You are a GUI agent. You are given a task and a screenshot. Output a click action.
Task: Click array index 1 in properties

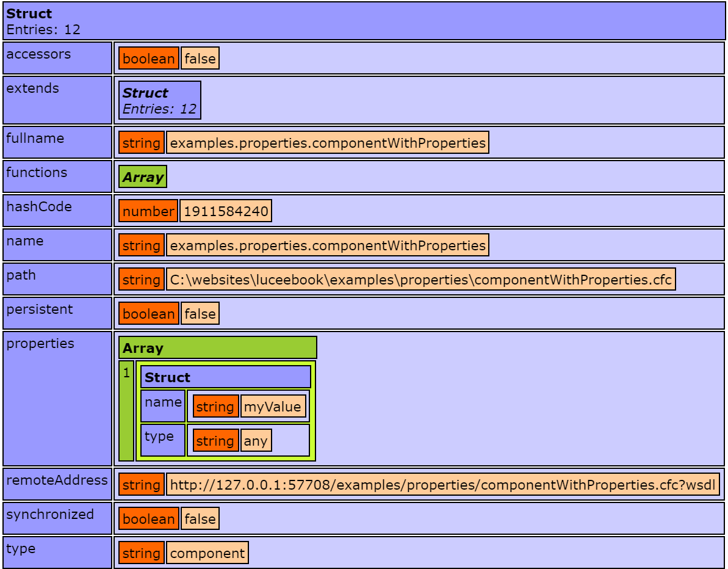tap(126, 410)
